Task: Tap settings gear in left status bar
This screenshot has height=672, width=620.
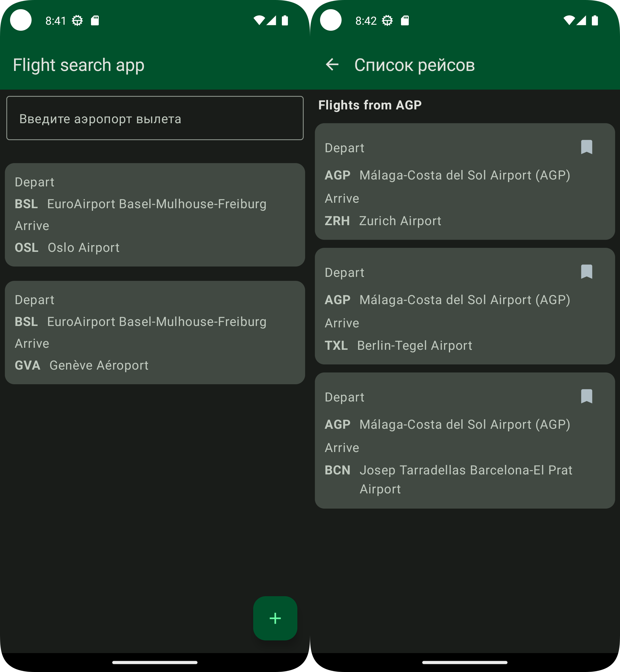Action: tap(77, 20)
